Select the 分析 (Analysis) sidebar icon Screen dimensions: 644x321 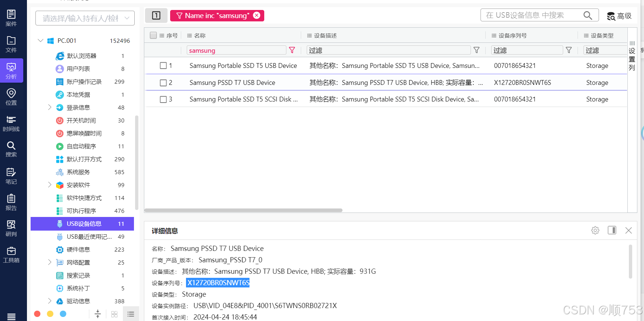[x=11, y=70]
